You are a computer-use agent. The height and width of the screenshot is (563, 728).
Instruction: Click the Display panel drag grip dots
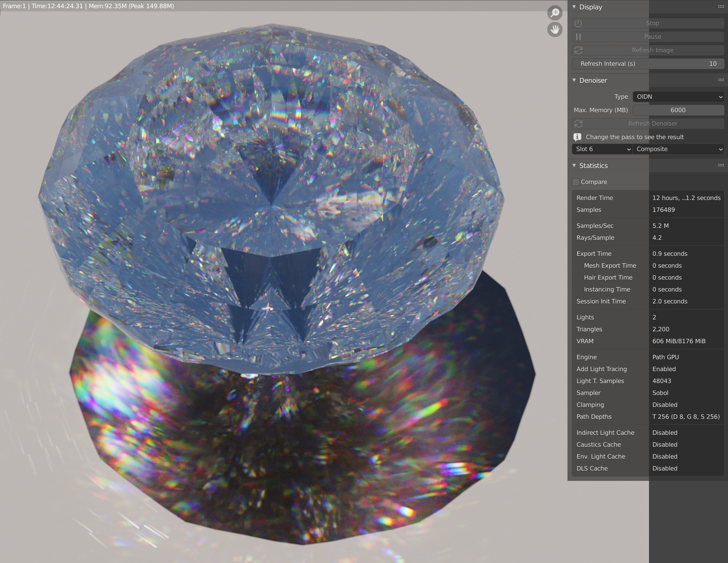click(721, 7)
